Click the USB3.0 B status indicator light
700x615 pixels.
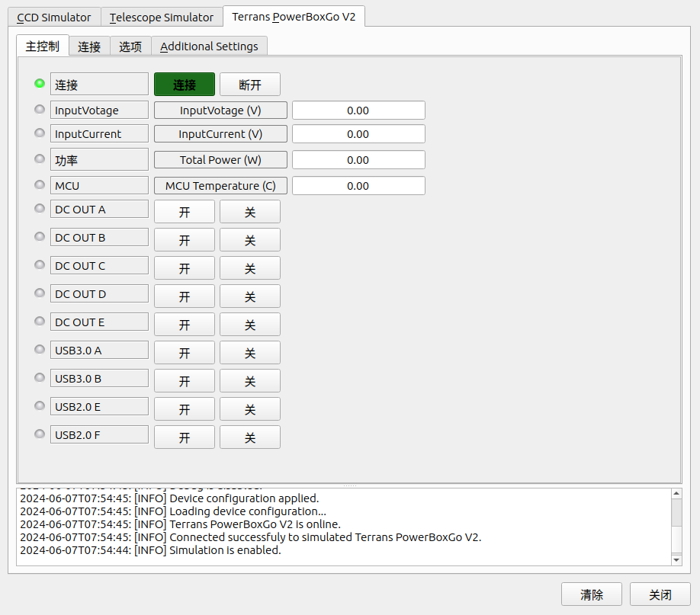(x=40, y=377)
